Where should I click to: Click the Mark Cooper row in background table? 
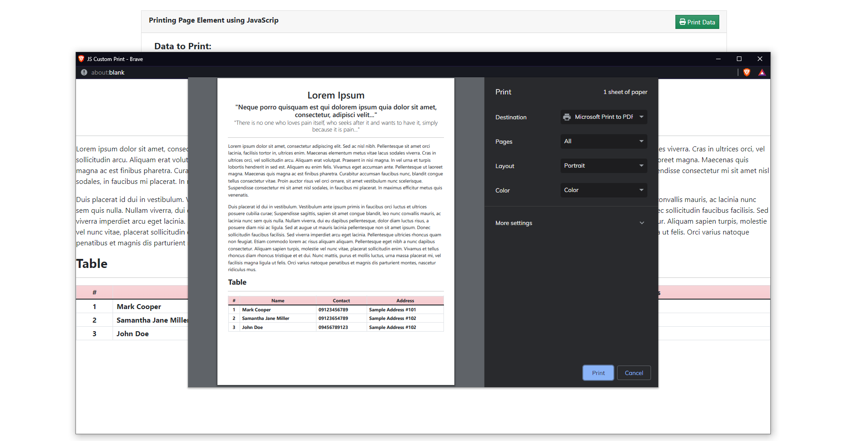pyautogui.click(x=138, y=306)
